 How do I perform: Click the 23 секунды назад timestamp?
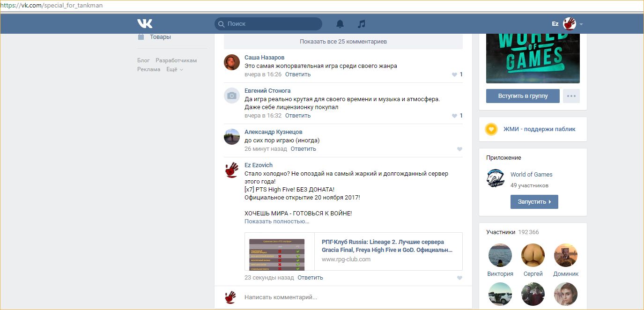269,278
